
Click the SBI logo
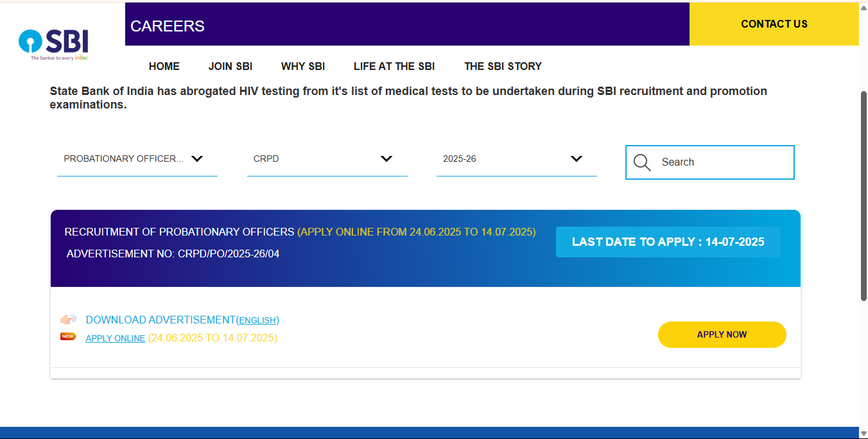(x=53, y=45)
